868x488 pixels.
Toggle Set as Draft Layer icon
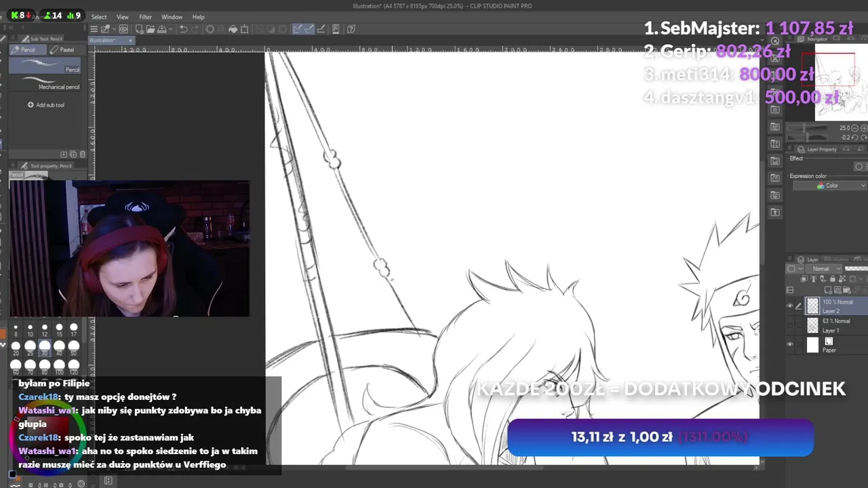coord(823,279)
